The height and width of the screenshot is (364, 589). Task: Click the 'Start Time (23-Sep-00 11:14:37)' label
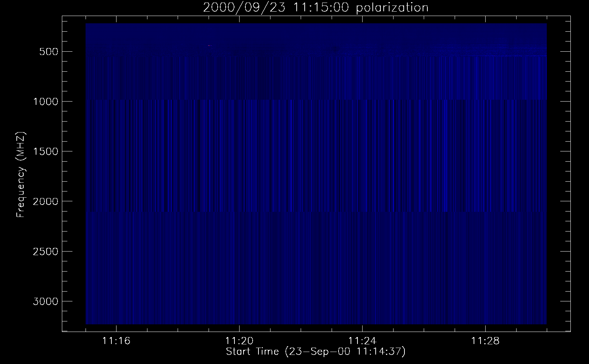(x=316, y=352)
